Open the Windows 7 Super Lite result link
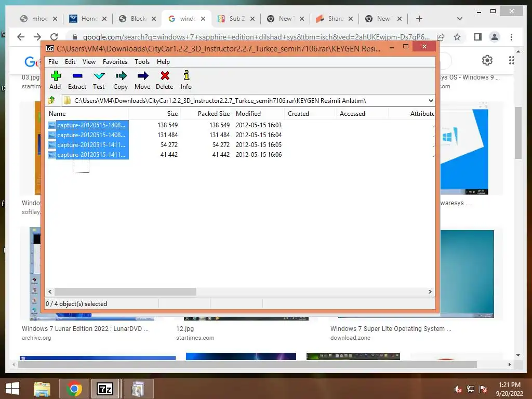The image size is (532, 399). tap(391, 329)
